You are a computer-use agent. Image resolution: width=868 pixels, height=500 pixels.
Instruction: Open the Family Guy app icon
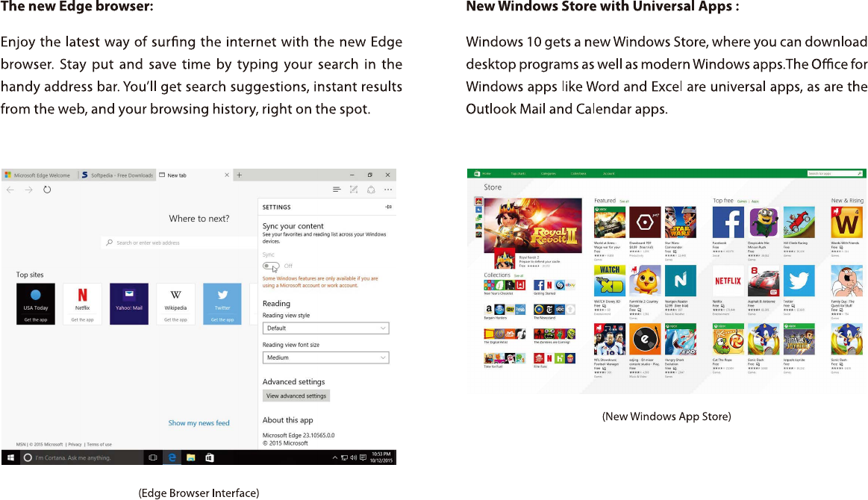click(846, 281)
